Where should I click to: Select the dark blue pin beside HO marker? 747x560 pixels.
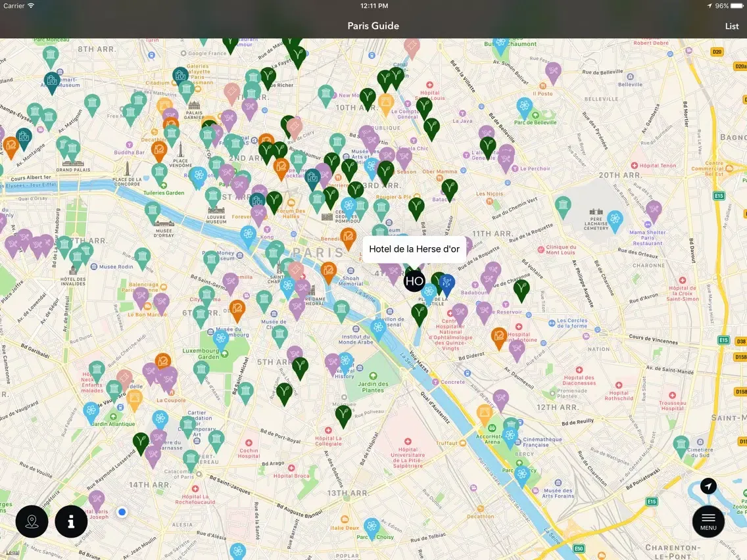coord(446,284)
